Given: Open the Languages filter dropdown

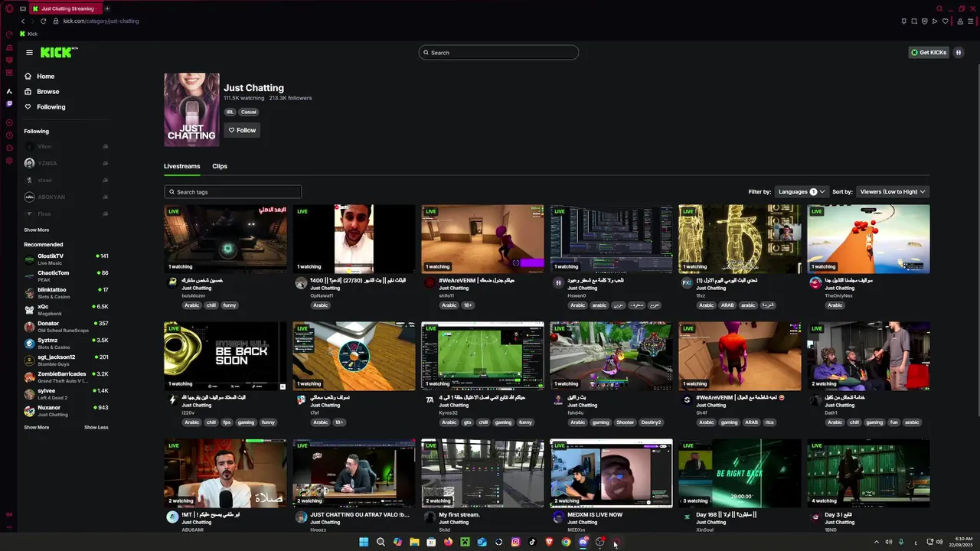Looking at the screenshot, I should click(801, 191).
